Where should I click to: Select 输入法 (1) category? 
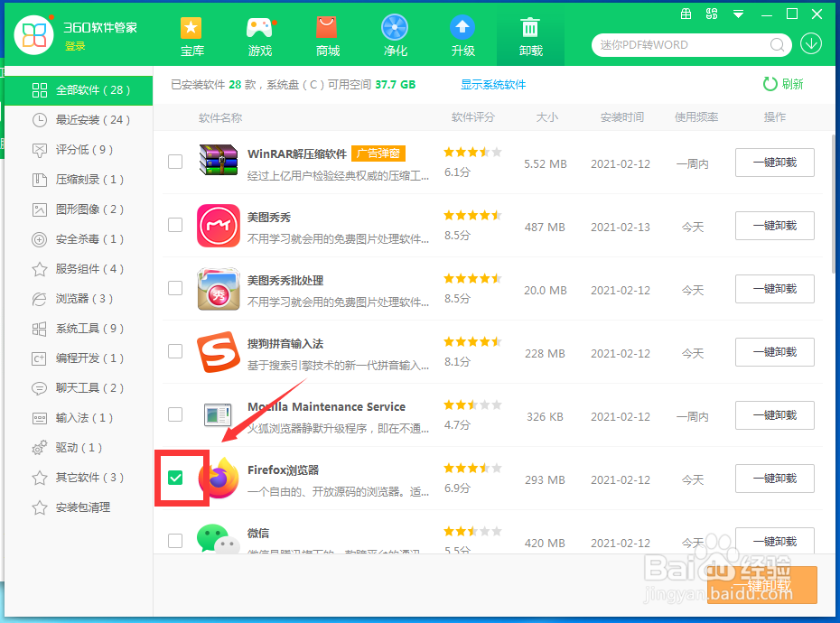pos(79,418)
